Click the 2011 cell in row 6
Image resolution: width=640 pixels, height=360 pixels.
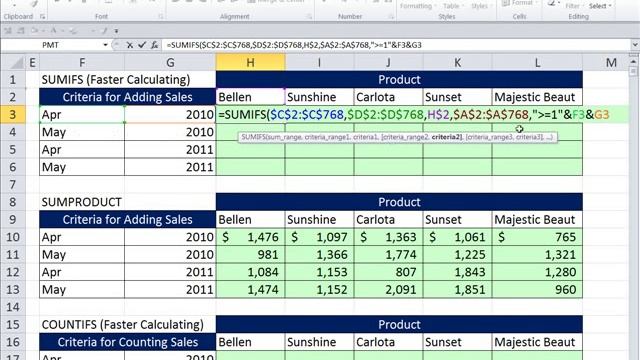click(170, 167)
